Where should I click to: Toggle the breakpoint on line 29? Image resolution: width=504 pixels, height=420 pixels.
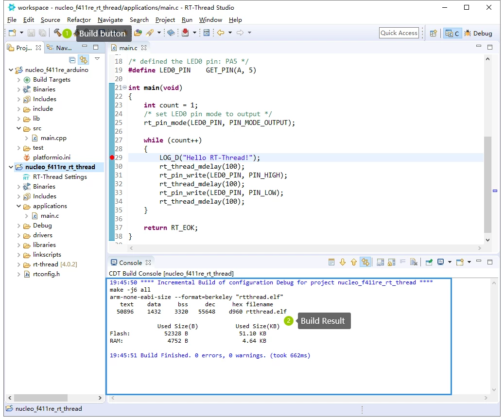coord(111,157)
